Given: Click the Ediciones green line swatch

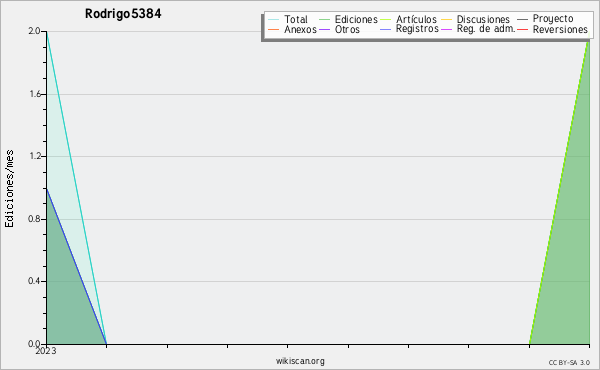Looking at the screenshot, I should click(324, 20).
